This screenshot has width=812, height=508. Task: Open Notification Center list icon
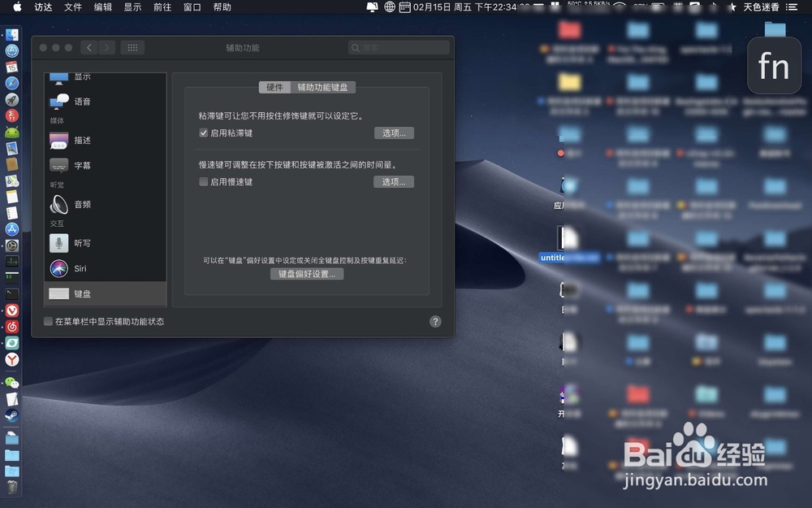pyautogui.click(x=791, y=7)
